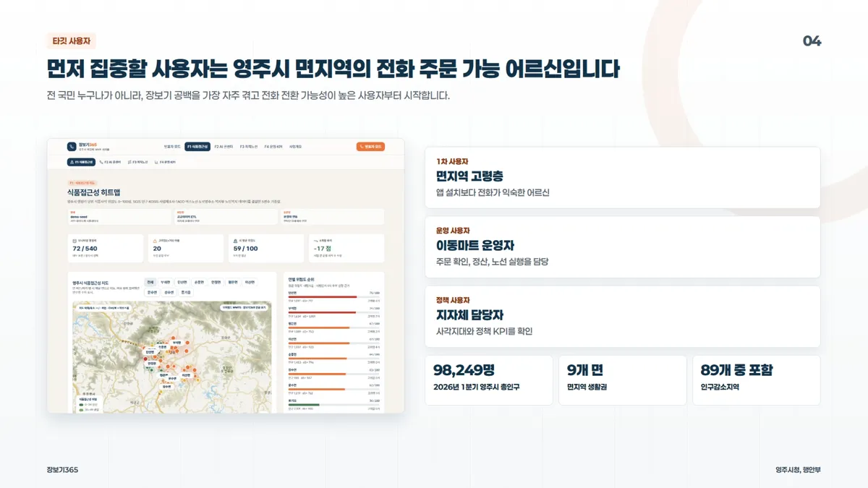Select the 안정면 filter chip

click(x=216, y=282)
